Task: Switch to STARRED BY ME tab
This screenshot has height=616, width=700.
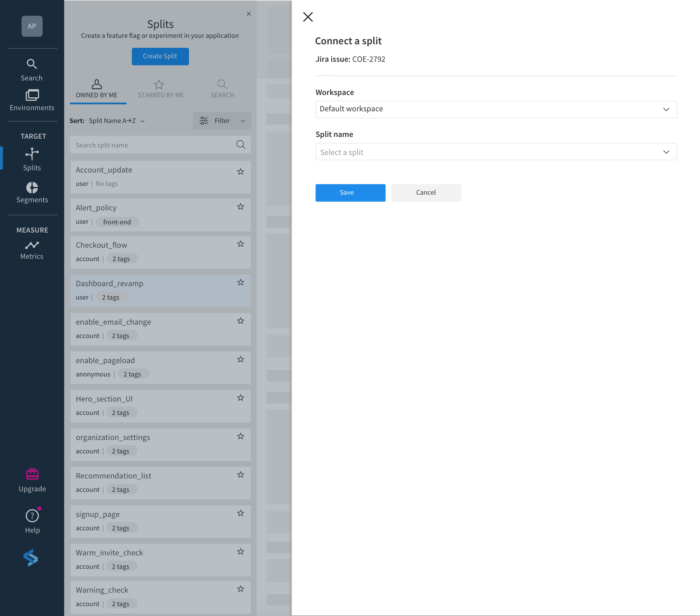Action: pyautogui.click(x=160, y=88)
